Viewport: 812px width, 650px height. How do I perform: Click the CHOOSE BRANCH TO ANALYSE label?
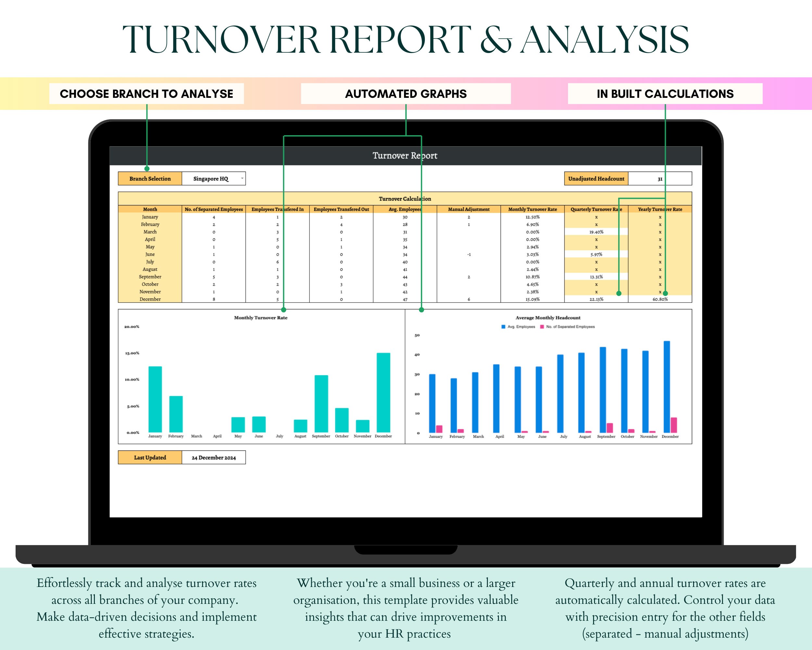click(x=147, y=94)
